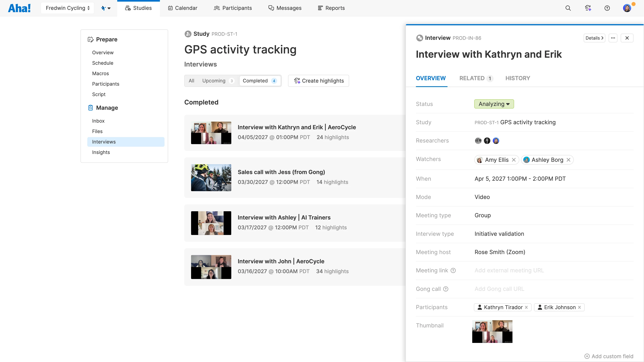Image resolution: width=644 pixels, height=362 pixels.
Task: Open Insights in the Manage sidebar
Action: (x=101, y=152)
